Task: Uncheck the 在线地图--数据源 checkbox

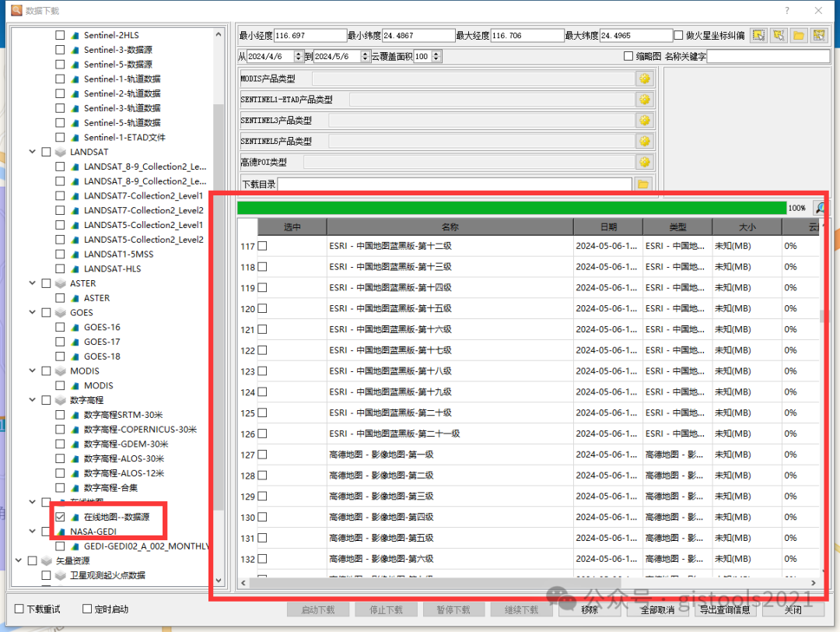Action: (60, 518)
